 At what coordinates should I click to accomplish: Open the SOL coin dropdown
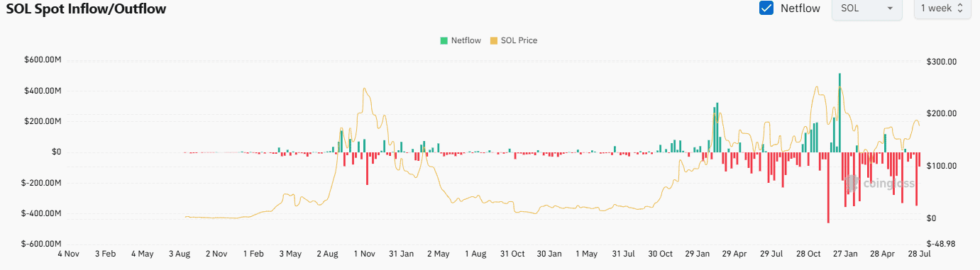(866, 9)
